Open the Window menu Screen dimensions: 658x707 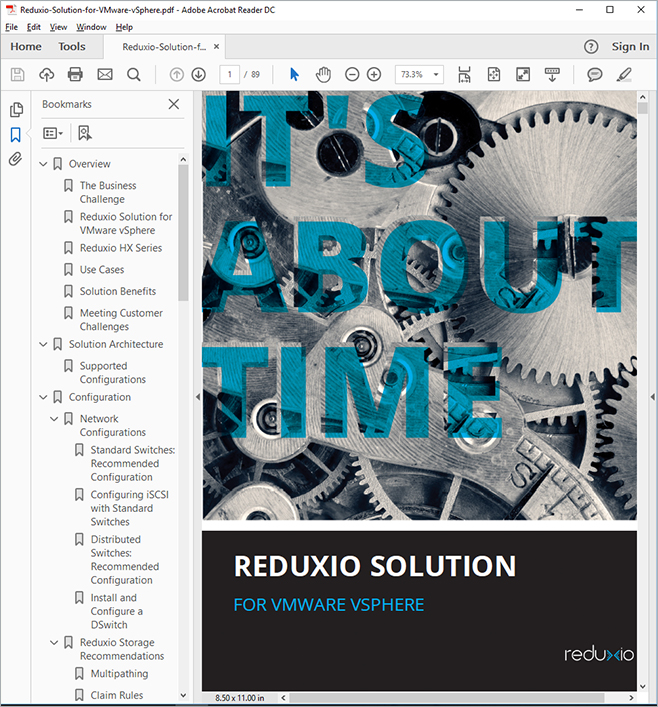point(91,27)
